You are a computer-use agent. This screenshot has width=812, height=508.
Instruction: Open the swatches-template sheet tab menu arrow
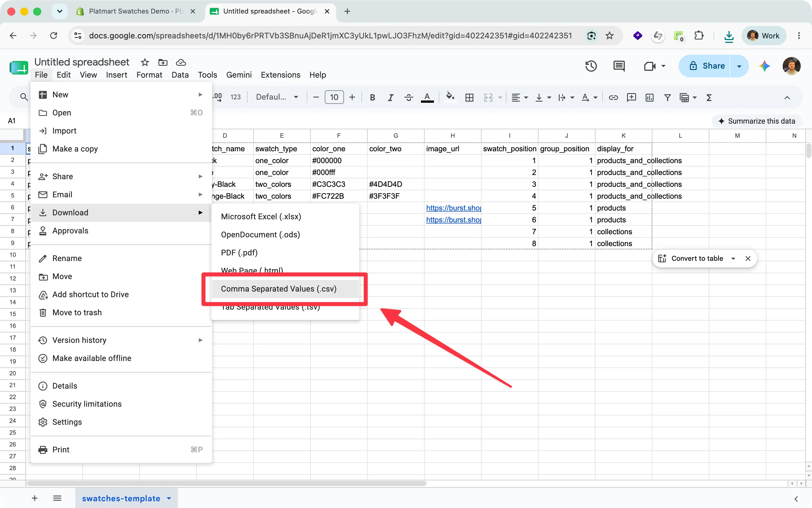(x=169, y=498)
